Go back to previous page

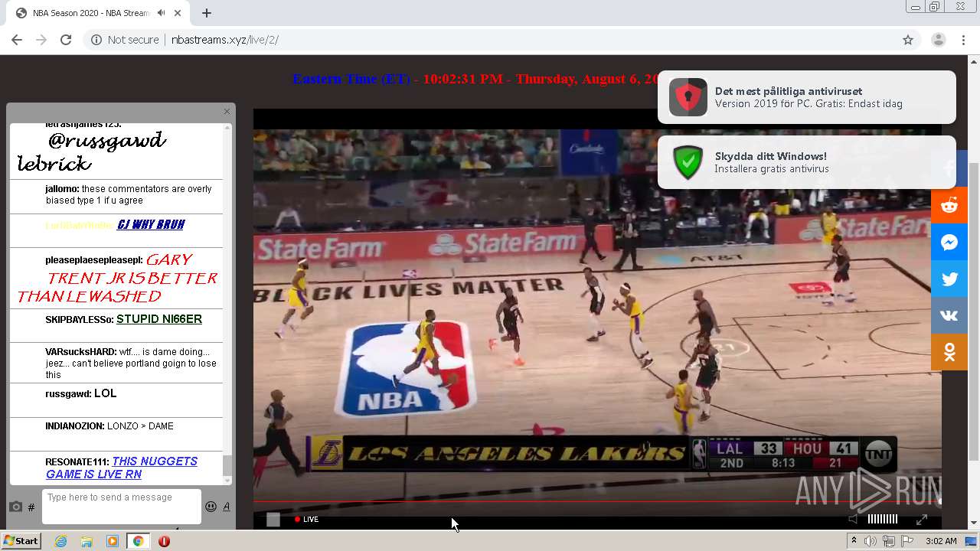click(x=17, y=40)
